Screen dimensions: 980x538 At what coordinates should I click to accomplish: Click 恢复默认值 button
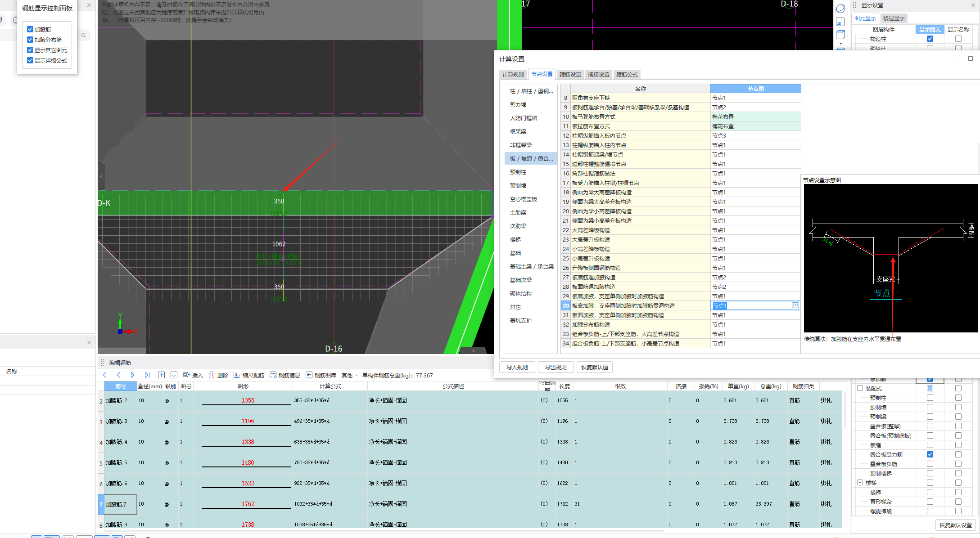(x=595, y=367)
